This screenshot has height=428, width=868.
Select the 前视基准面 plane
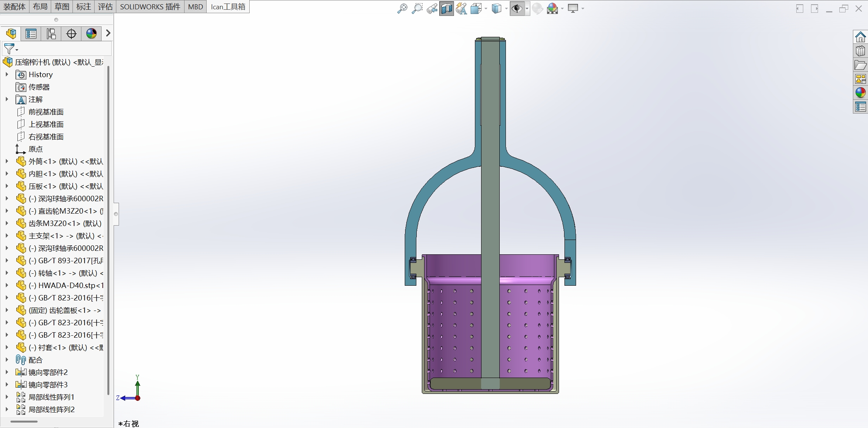pos(40,112)
